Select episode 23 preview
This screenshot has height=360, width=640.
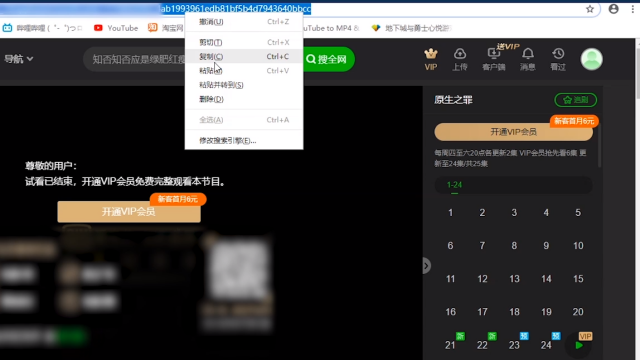(x=514, y=345)
